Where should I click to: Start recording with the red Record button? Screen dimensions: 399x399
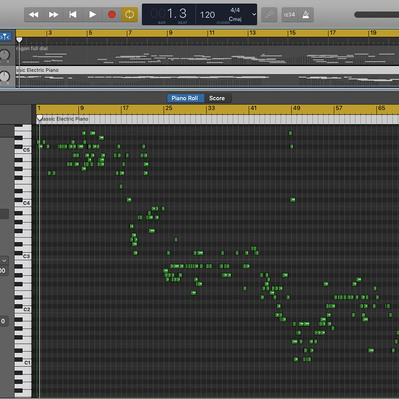(112, 15)
